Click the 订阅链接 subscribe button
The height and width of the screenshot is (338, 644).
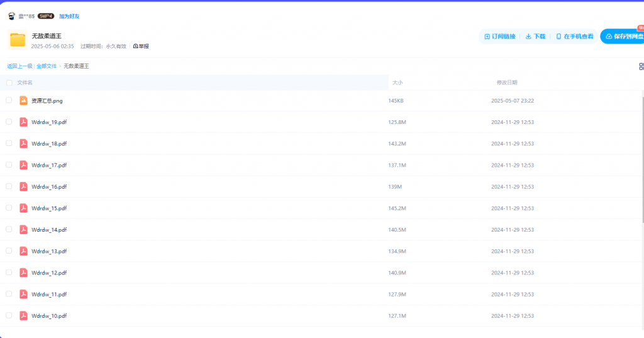pos(500,37)
